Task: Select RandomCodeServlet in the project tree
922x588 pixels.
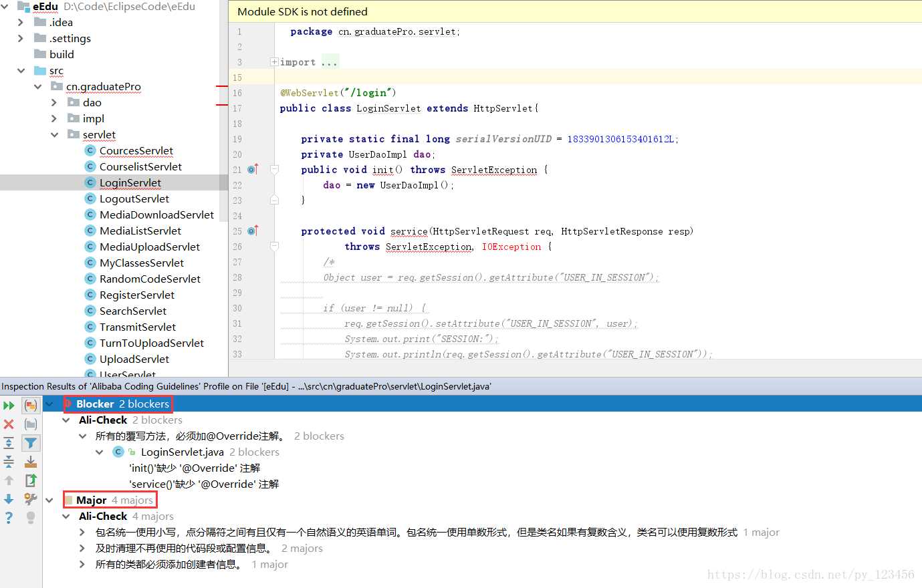Action: pyautogui.click(x=150, y=279)
